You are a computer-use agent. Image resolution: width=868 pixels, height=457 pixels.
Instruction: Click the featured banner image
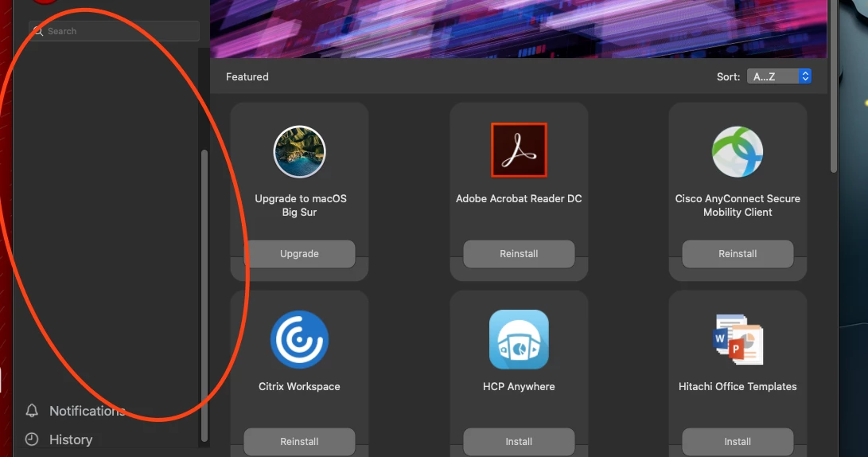[x=518, y=29]
